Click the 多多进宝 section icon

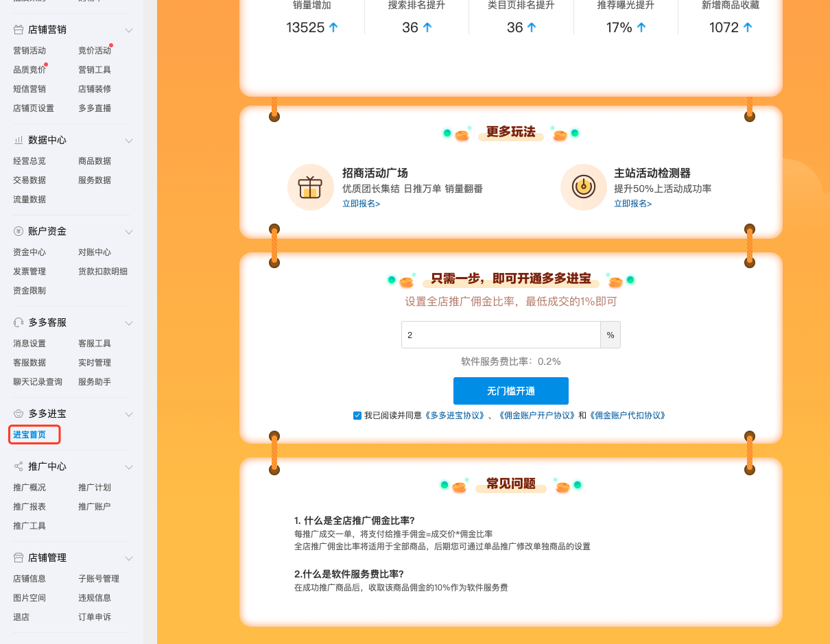click(x=19, y=414)
